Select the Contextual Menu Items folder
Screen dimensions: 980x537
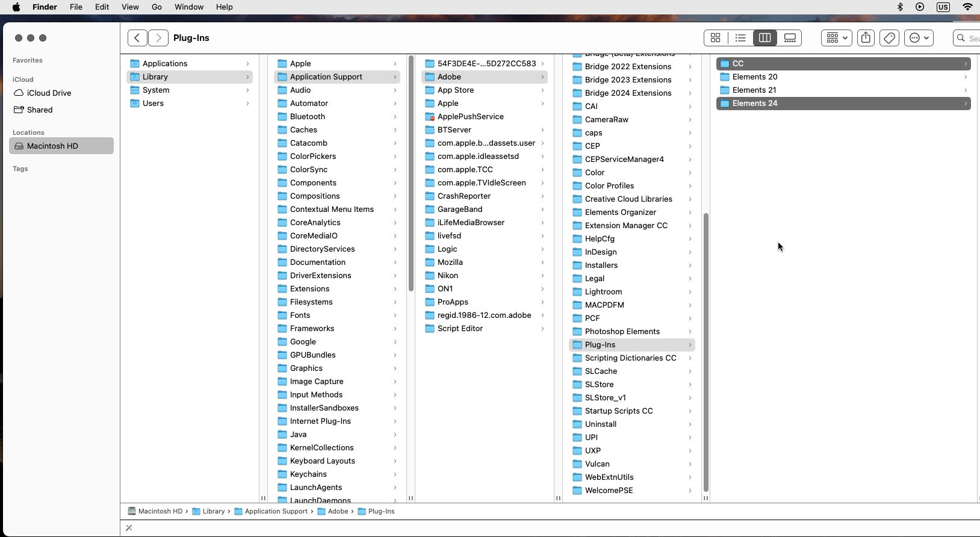point(337,209)
